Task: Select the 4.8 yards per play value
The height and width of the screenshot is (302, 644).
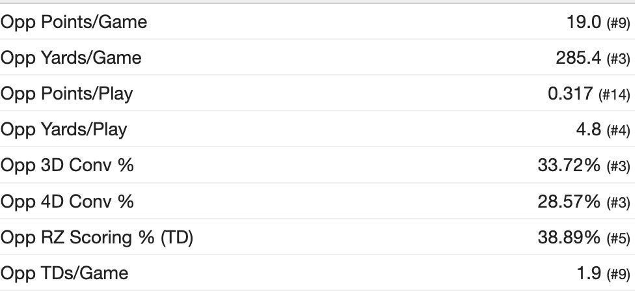Action: [589, 130]
